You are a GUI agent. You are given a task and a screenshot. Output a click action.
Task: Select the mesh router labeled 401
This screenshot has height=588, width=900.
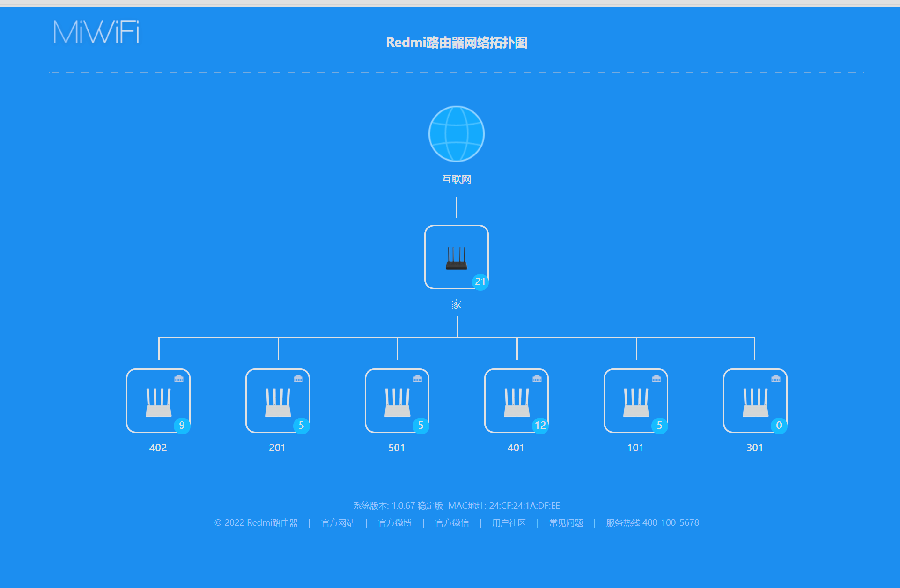pyautogui.click(x=516, y=401)
